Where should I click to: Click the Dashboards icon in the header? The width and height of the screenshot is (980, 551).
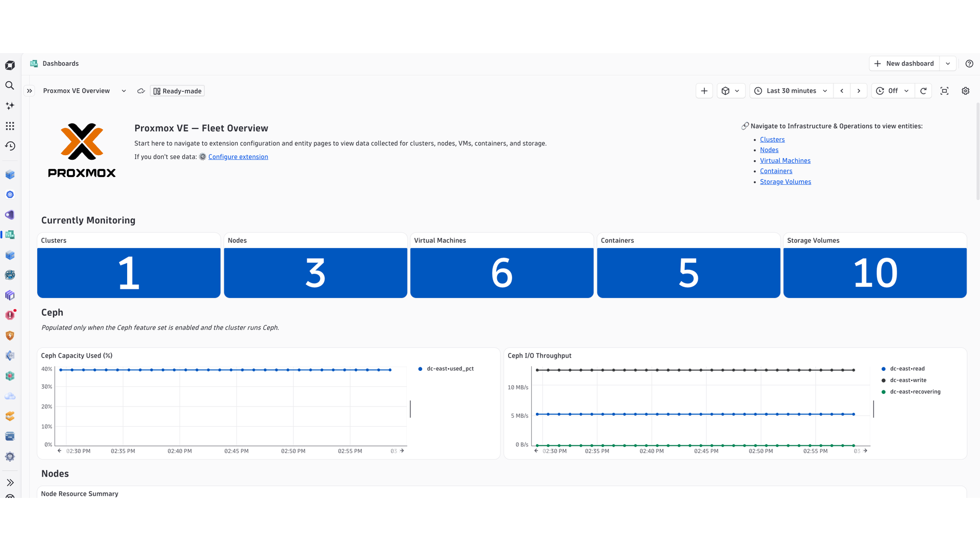[x=34, y=64]
